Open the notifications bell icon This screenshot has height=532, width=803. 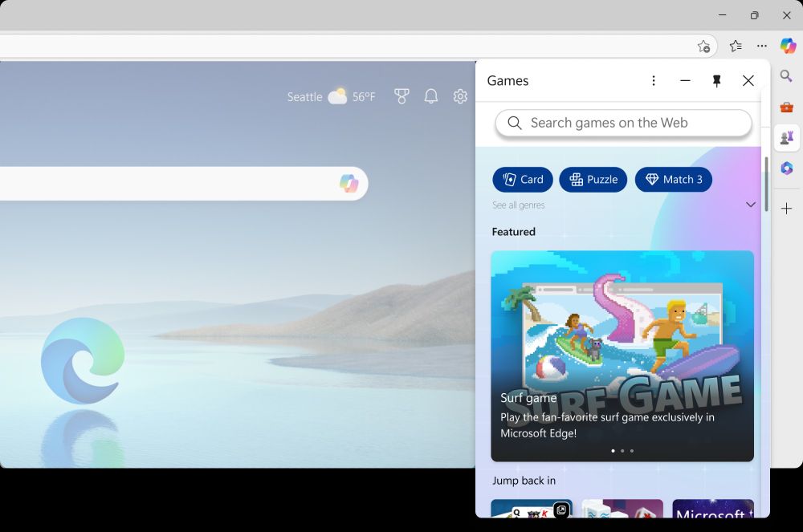[431, 96]
